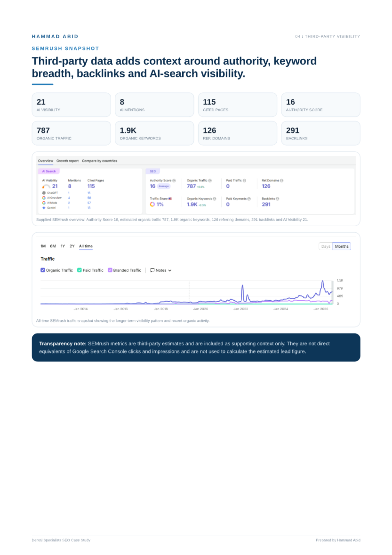This screenshot has width=392, height=555.
Task: Click the REF. DOMAINS summary card
Action: tap(237, 133)
